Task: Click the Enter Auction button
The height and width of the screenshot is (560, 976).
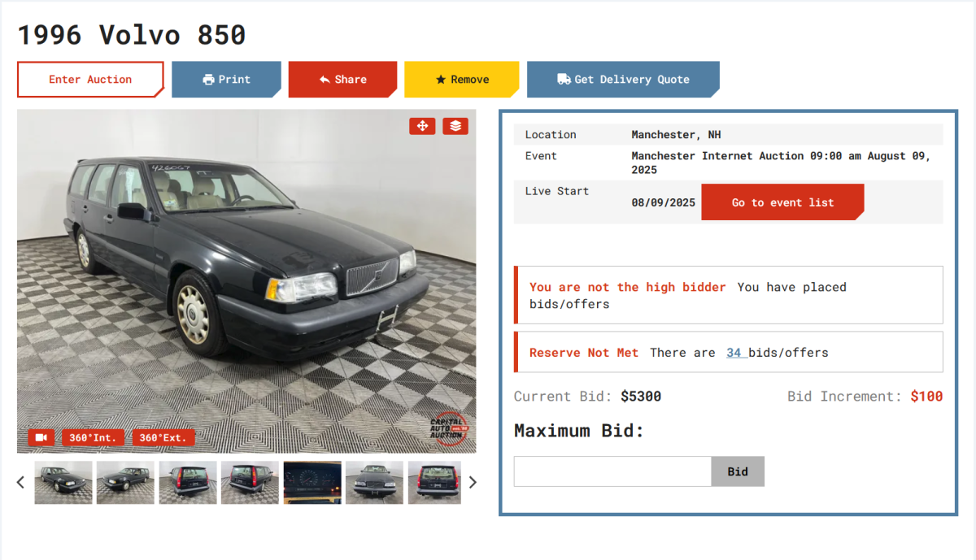Action: click(90, 80)
